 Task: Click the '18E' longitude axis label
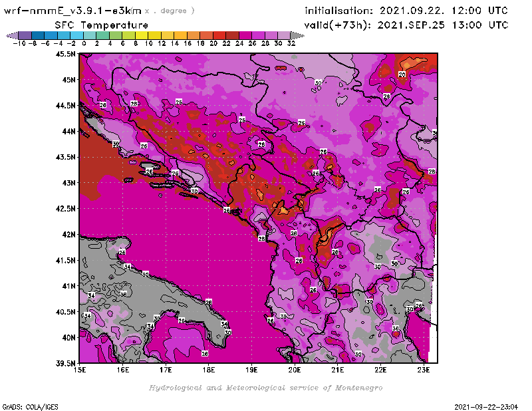pyautogui.click(x=209, y=370)
